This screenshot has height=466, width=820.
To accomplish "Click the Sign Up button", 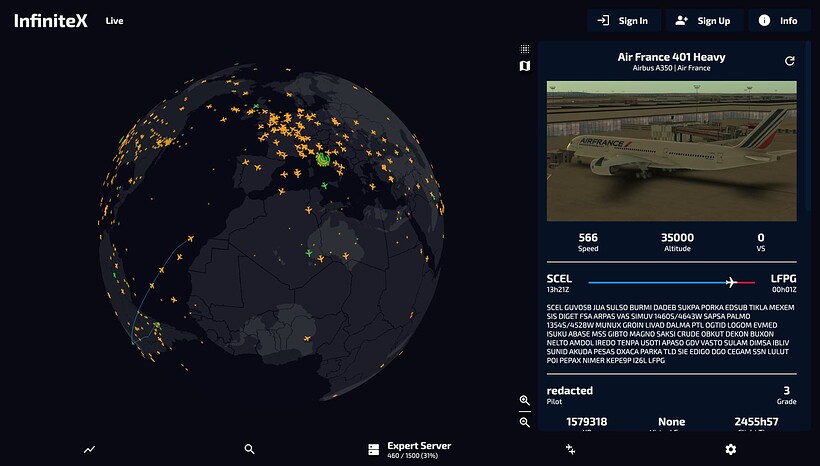I will (x=704, y=21).
